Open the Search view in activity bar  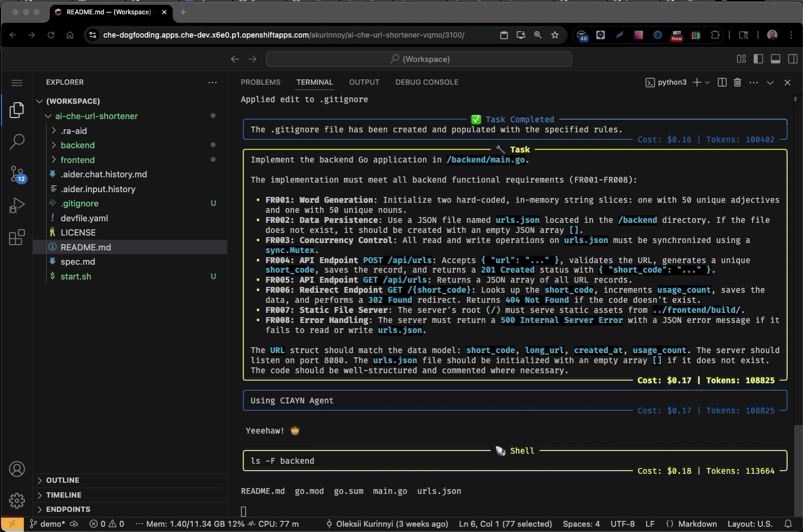17,141
